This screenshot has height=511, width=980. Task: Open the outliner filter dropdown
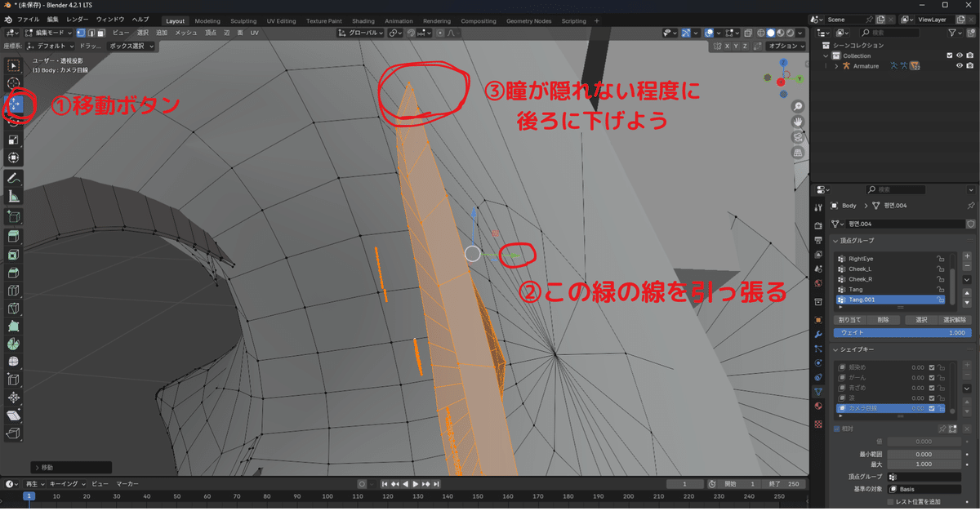955,33
